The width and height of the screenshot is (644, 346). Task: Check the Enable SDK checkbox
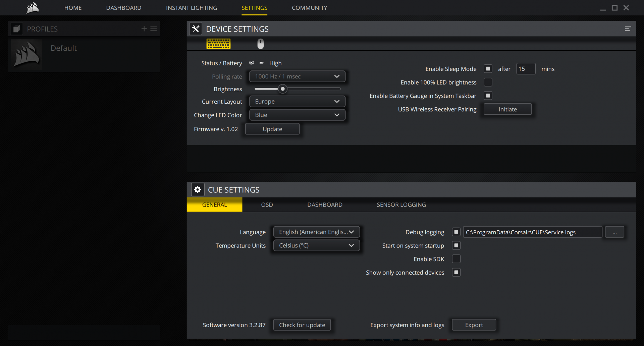click(456, 259)
